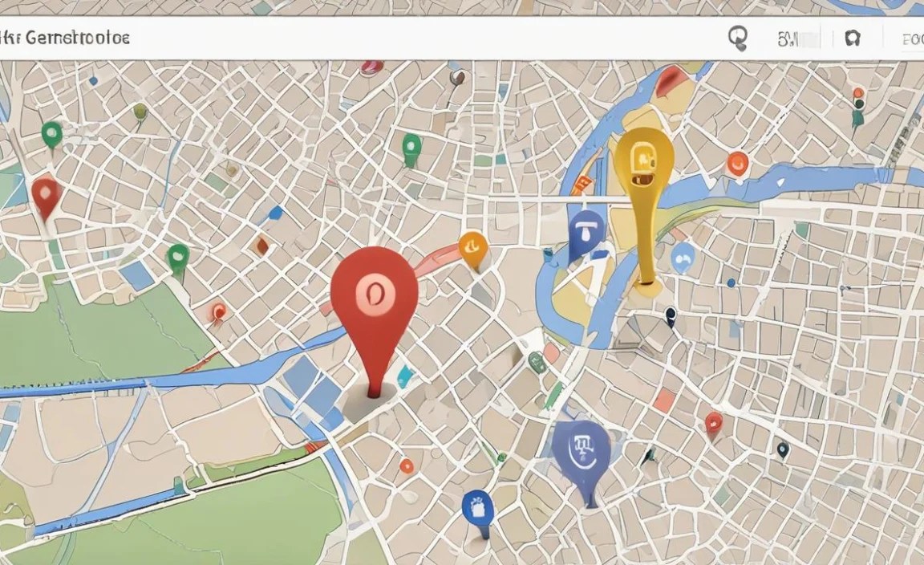Click the small blue dot near top left

[93, 81]
